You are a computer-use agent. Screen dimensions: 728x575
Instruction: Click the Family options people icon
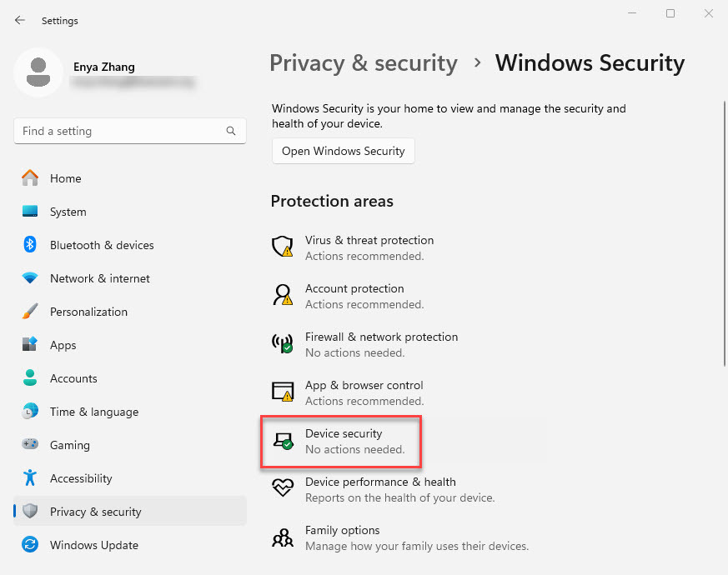283,537
